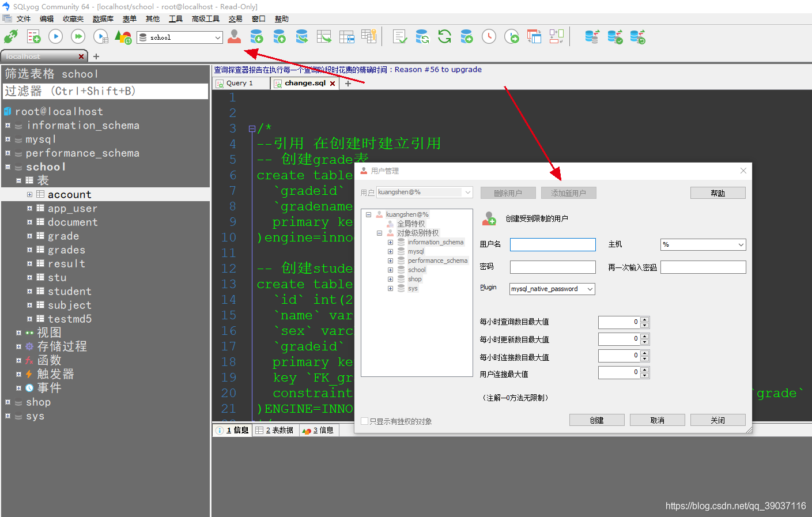Click the 密码 input field
The image size is (812, 517).
[x=553, y=267]
